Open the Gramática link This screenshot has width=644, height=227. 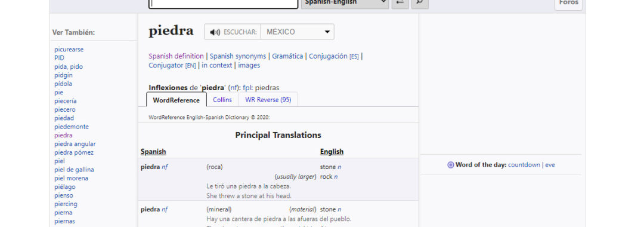pyautogui.click(x=287, y=56)
